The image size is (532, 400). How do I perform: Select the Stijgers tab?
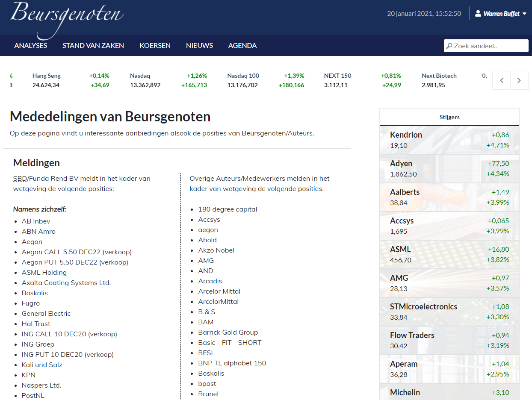point(449,117)
